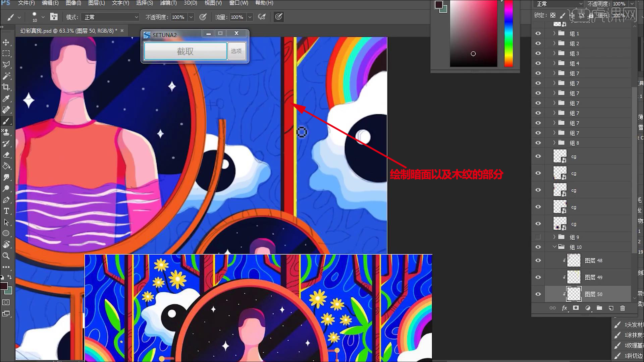Viewport: 644px width, 362px height.
Task: Open the 图层(L) menu
Action: 97,3
